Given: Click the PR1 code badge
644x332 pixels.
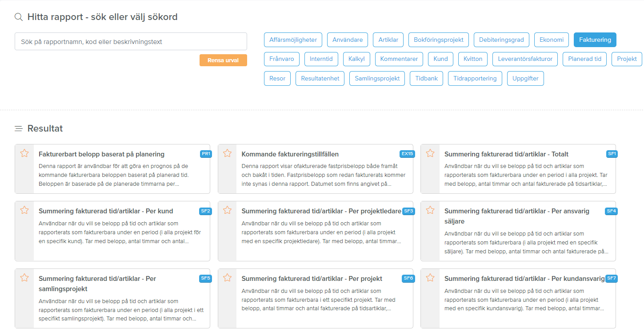Looking at the screenshot, I should 206,154.
